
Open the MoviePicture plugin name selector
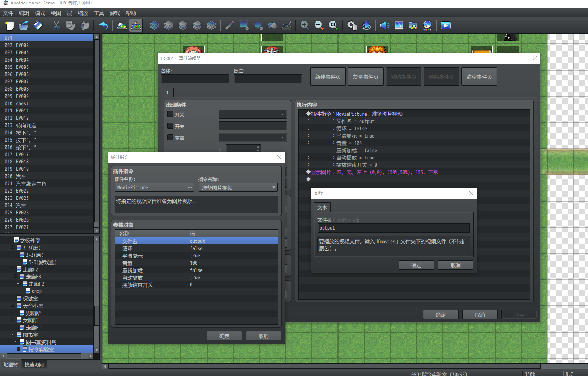(x=154, y=187)
